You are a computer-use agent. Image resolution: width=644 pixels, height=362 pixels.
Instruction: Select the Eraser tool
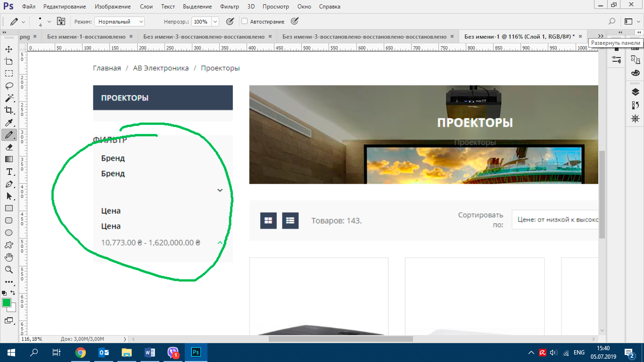pyautogui.click(x=8, y=147)
